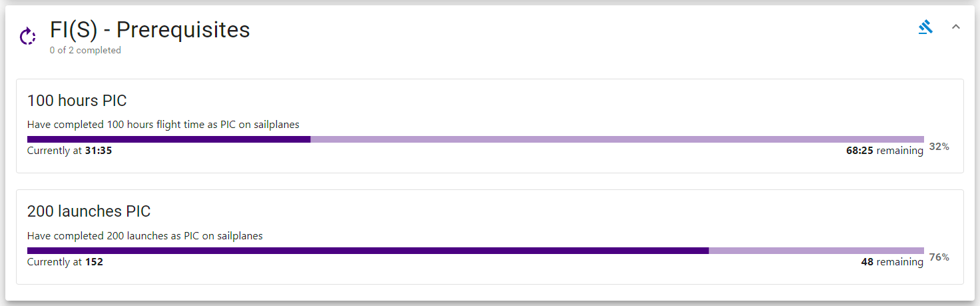Click the unfilled light part of the launches bar
This screenshot has height=306, width=980.
tap(816, 251)
